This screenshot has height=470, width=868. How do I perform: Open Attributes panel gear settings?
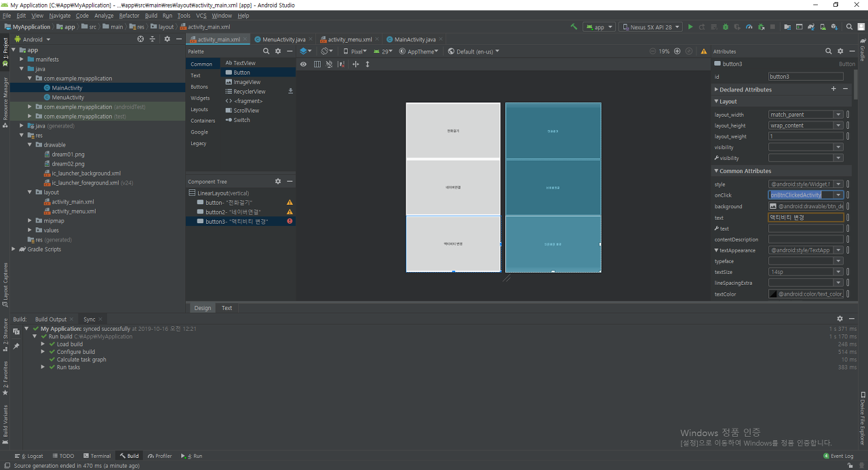840,51
